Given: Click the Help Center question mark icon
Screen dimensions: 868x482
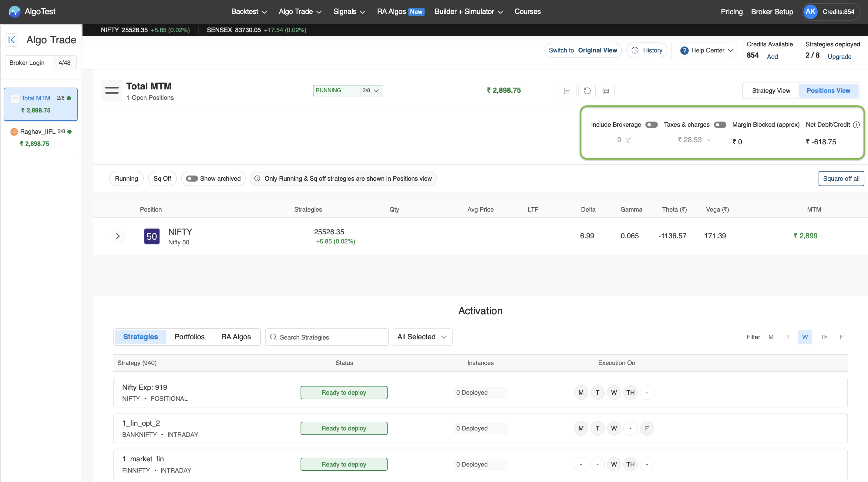Looking at the screenshot, I should point(684,50).
